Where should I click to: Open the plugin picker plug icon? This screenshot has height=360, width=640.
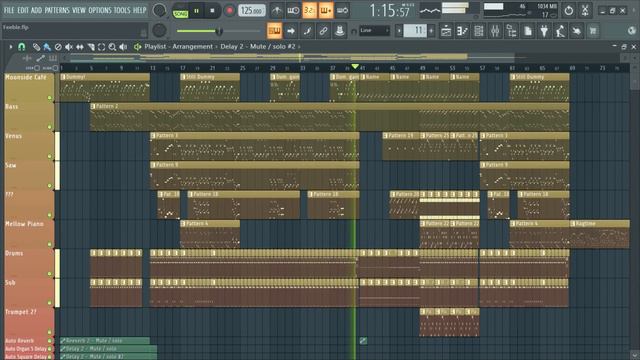(544, 31)
